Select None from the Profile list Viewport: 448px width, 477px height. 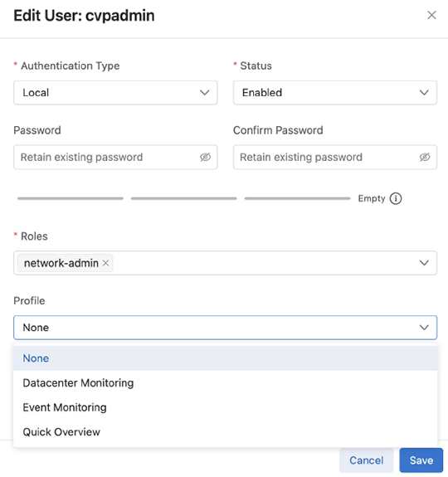[x=225, y=358]
